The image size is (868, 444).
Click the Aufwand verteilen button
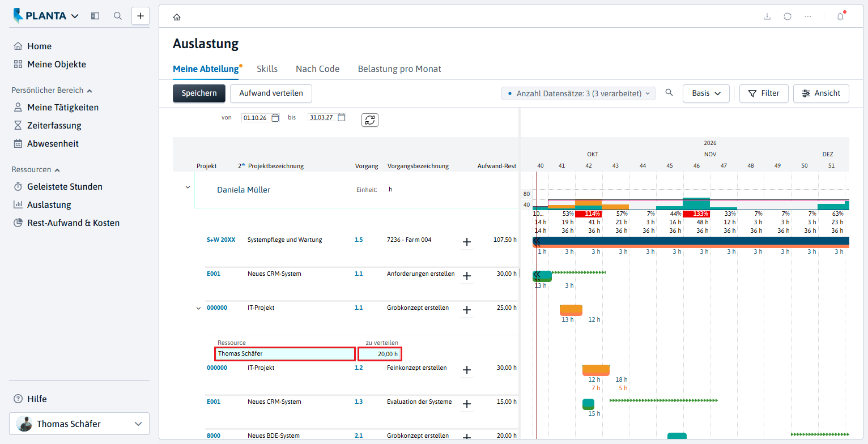pos(271,93)
